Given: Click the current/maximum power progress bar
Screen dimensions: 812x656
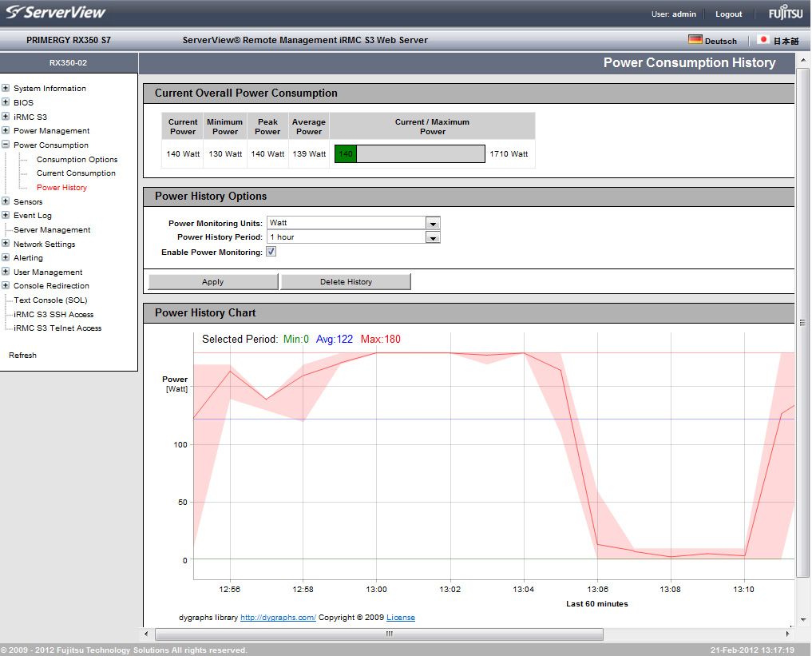Looking at the screenshot, I should (x=410, y=153).
